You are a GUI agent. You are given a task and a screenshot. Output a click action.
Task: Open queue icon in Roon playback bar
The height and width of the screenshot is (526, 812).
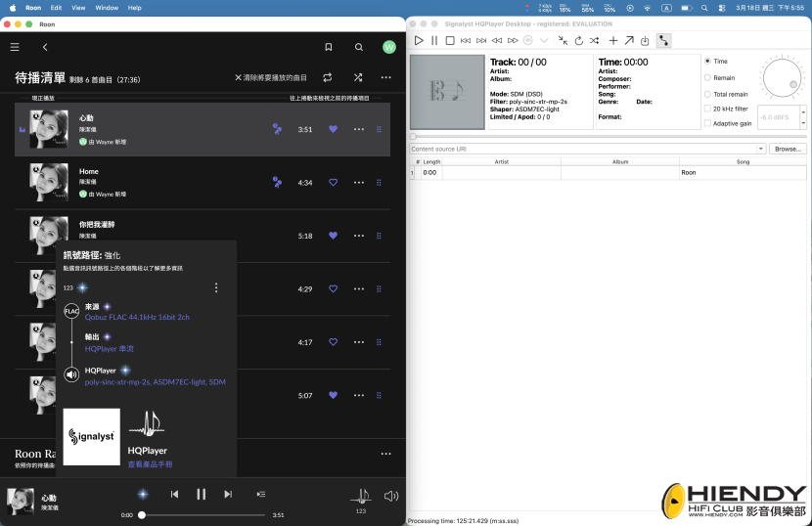click(x=261, y=495)
